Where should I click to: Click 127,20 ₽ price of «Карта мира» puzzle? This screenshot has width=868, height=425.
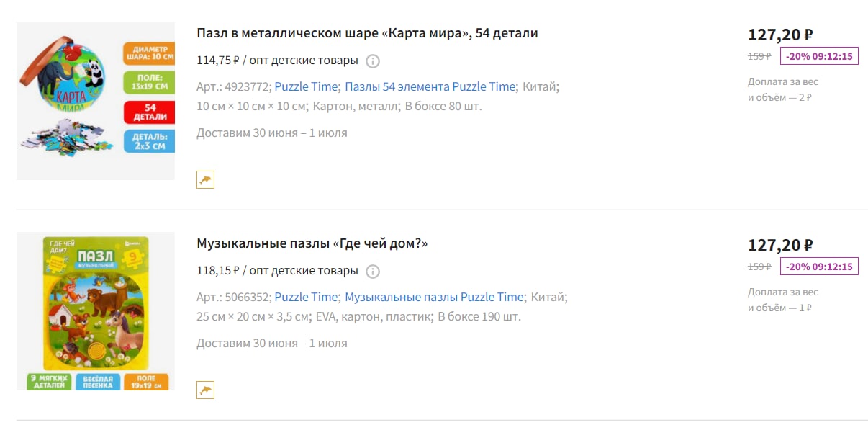780,35
